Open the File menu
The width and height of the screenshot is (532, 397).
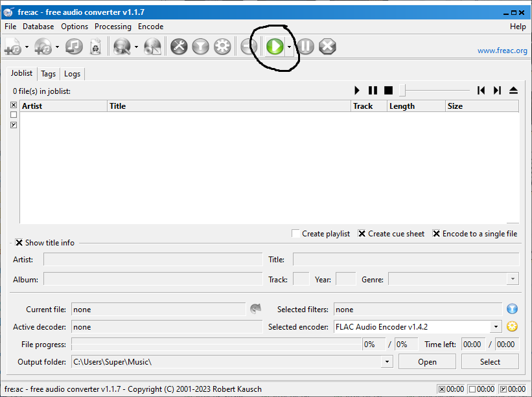click(x=10, y=27)
